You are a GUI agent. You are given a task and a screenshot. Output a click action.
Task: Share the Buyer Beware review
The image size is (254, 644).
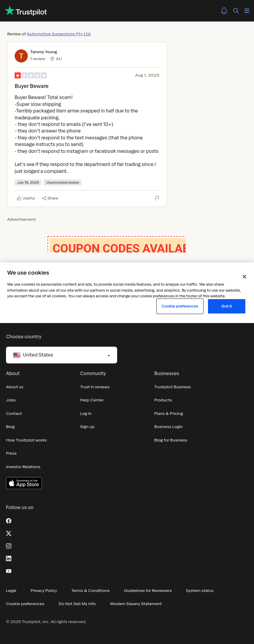click(50, 198)
